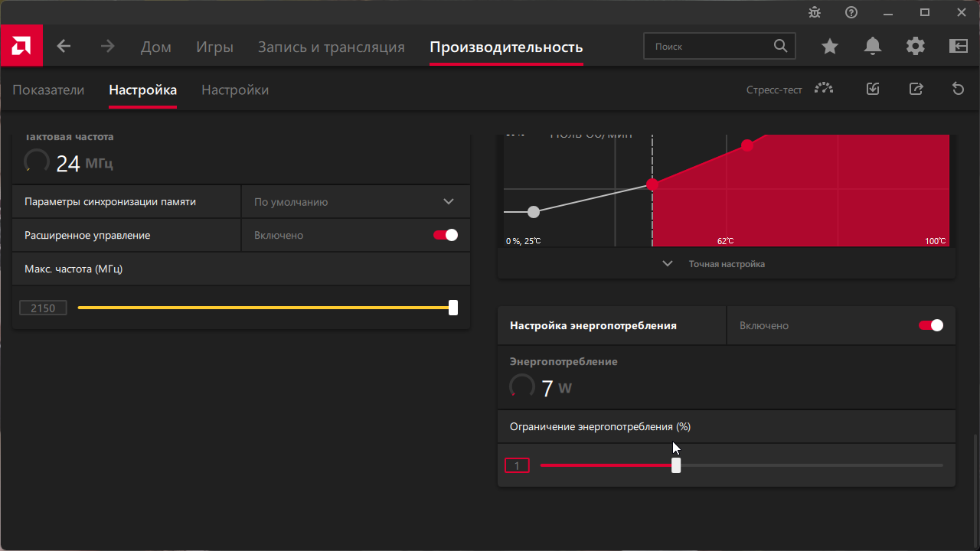This screenshot has height=551, width=980.
Task: Toggle Настройка энергопотребления switch
Action: click(x=931, y=325)
